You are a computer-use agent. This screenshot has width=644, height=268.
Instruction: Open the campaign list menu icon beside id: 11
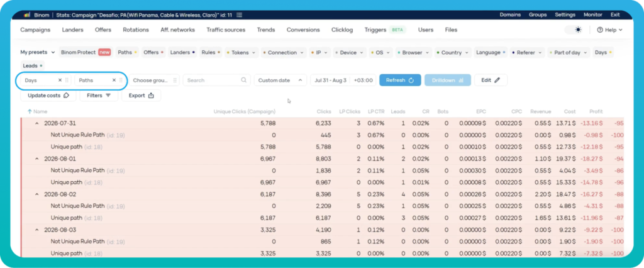point(240,15)
